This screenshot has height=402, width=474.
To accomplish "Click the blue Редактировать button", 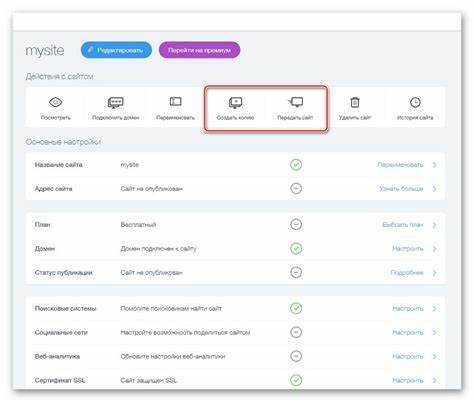I will [x=116, y=50].
